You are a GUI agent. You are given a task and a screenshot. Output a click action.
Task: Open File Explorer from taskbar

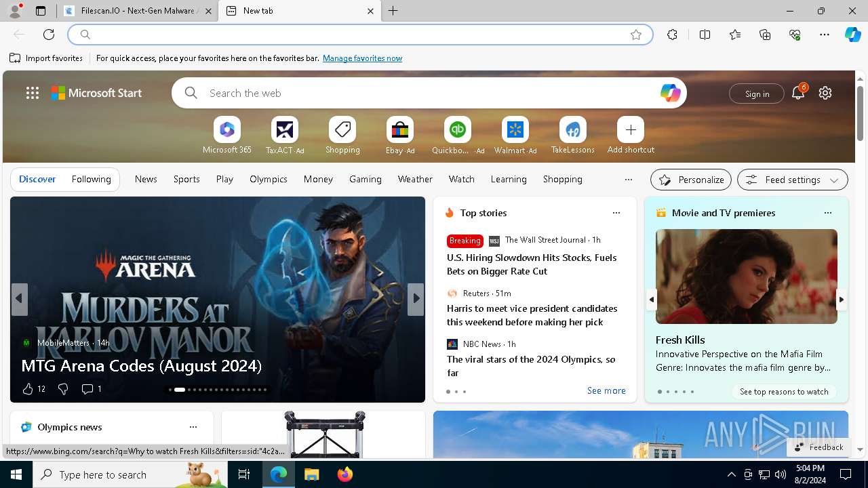coord(311,474)
